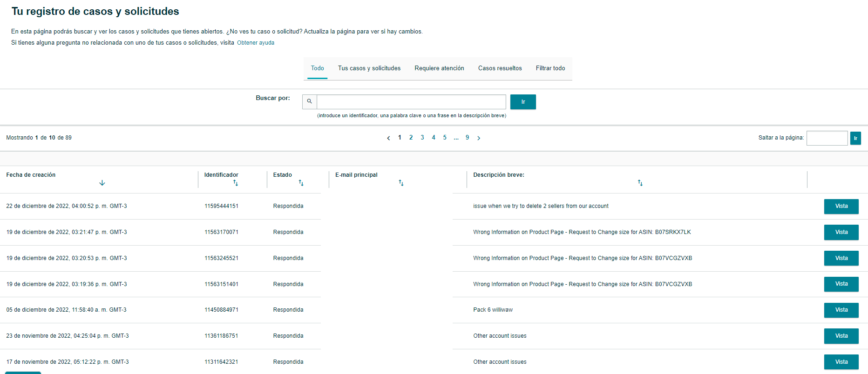Click the Identificador header label
Image resolution: width=868 pixels, height=374 pixels.
point(221,175)
